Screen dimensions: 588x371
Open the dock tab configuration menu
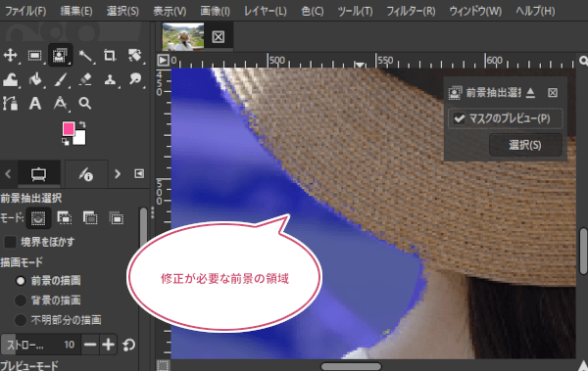[139, 173]
